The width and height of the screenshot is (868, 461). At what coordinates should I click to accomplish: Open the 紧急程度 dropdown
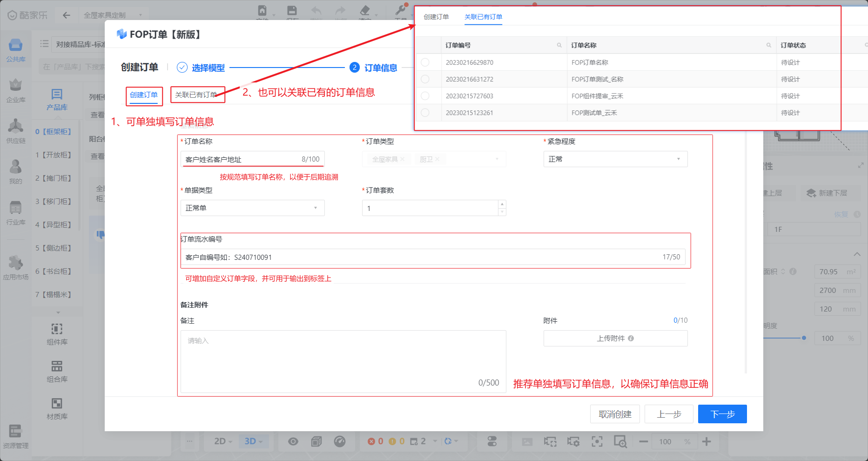[615, 159]
